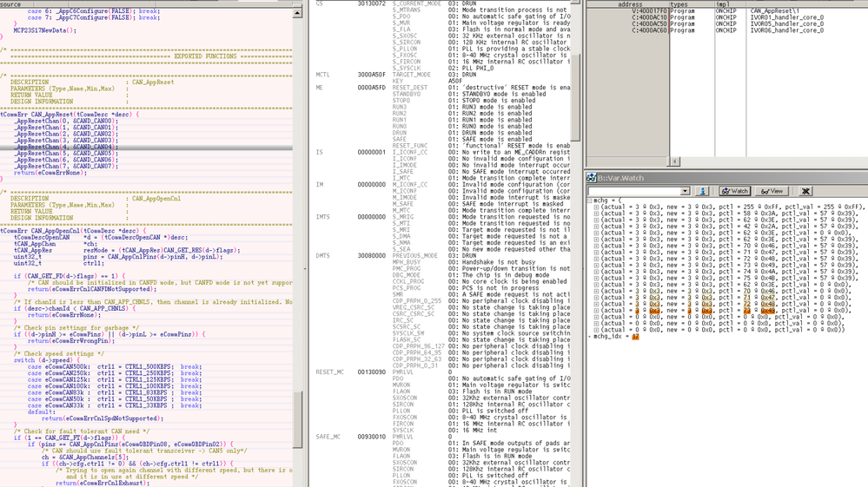This screenshot has height=487, width=868.
Task: Expand the highlighted entry pctl = 73, pctl_val = 0
Action: (596, 311)
